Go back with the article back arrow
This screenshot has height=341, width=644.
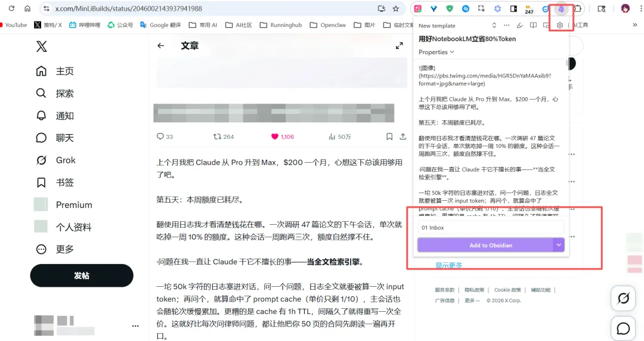tap(160, 45)
